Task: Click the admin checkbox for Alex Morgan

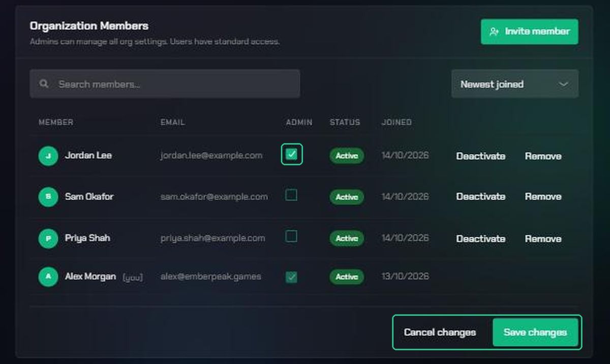Action: [x=291, y=277]
